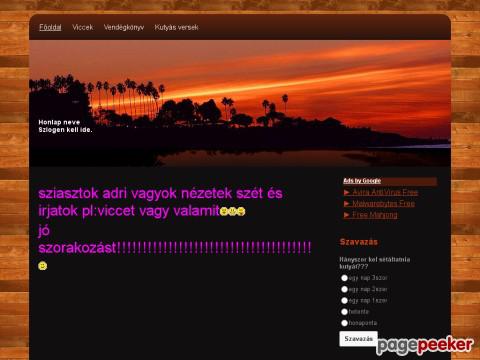Open the Malwarebytes Free ad link
Viewport: 480px width, 360px height.
(x=383, y=203)
